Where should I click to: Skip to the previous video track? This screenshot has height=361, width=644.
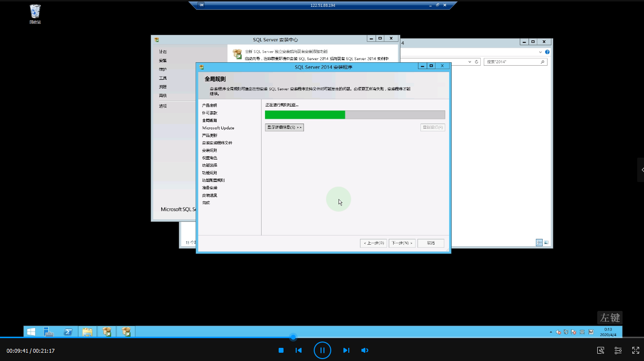299,350
